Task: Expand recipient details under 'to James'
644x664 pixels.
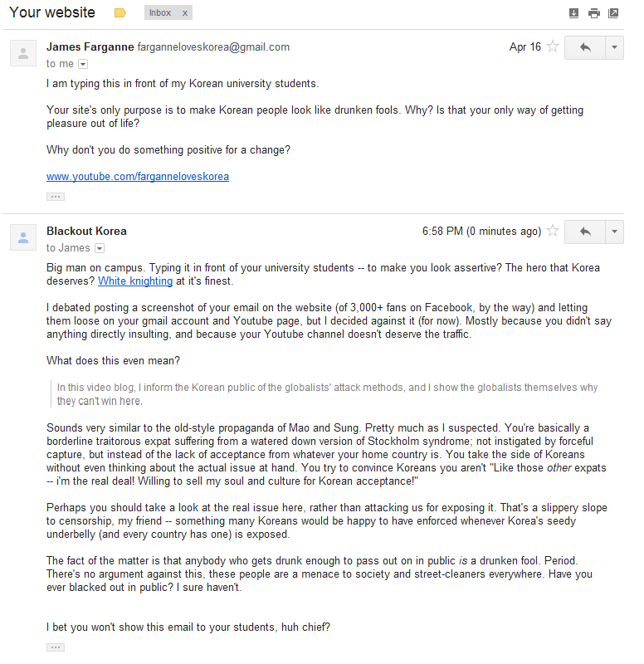Action: [x=100, y=247]
